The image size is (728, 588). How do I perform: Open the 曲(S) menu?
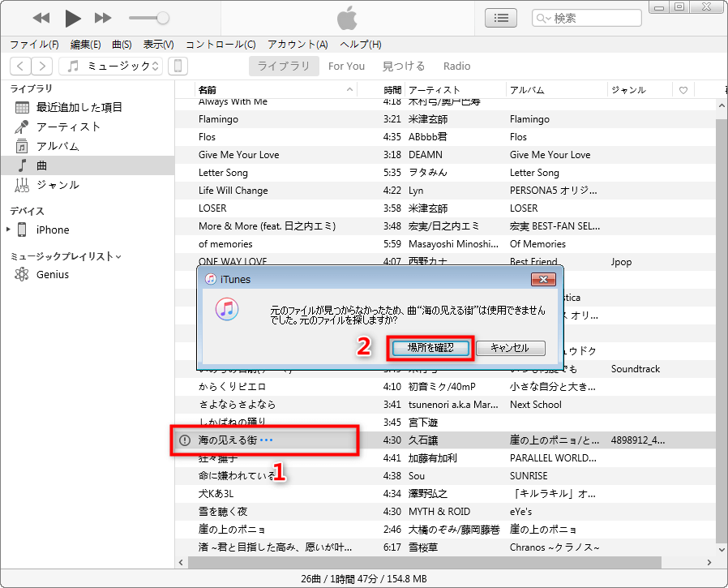tap(122, 45)
